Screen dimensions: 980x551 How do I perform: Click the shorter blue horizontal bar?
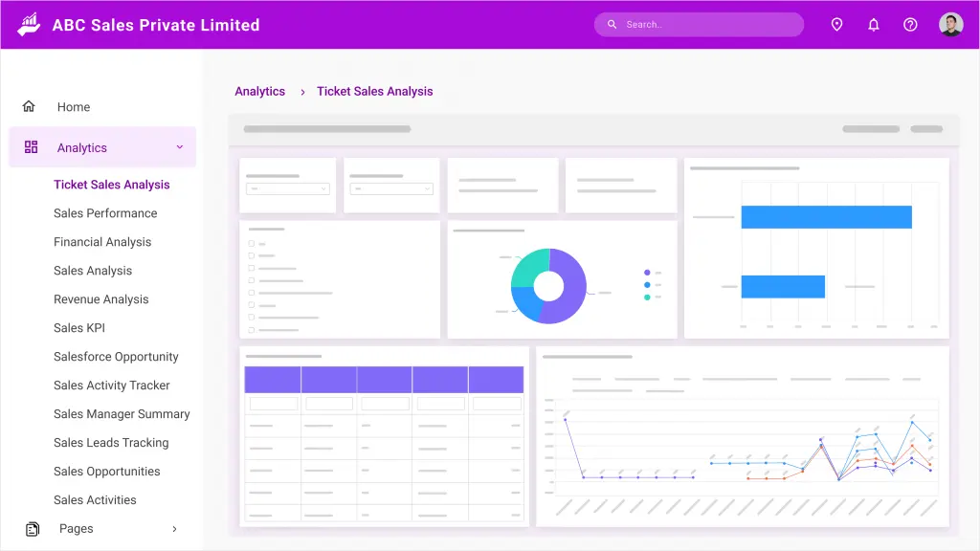[x=783, y=287]
